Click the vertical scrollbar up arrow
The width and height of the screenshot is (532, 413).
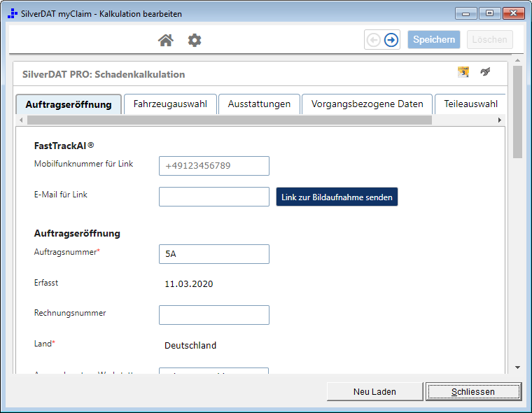(x=517, y=60)
